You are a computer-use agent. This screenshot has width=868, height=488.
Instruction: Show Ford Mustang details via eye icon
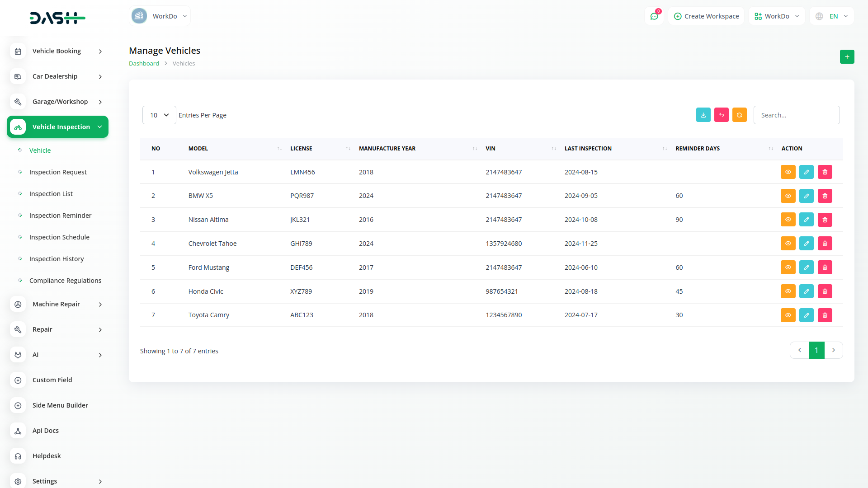788,267
